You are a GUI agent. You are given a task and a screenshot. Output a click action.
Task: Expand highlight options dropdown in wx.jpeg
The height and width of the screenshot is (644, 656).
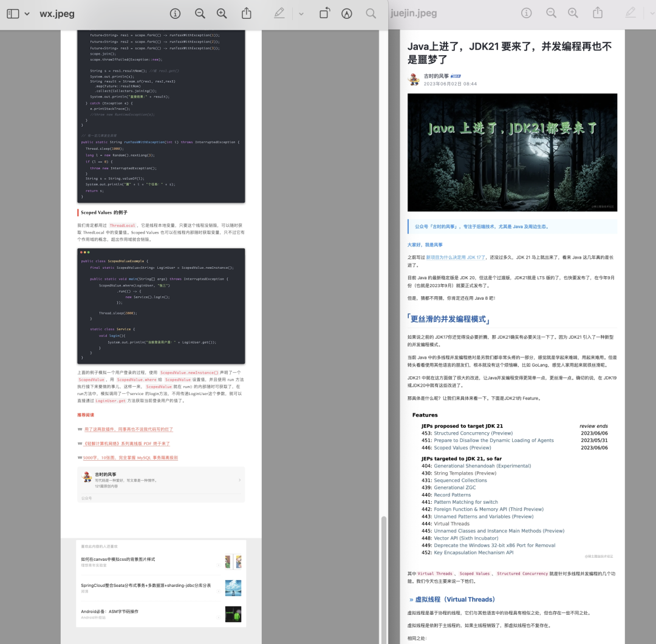tap(301, 14)
